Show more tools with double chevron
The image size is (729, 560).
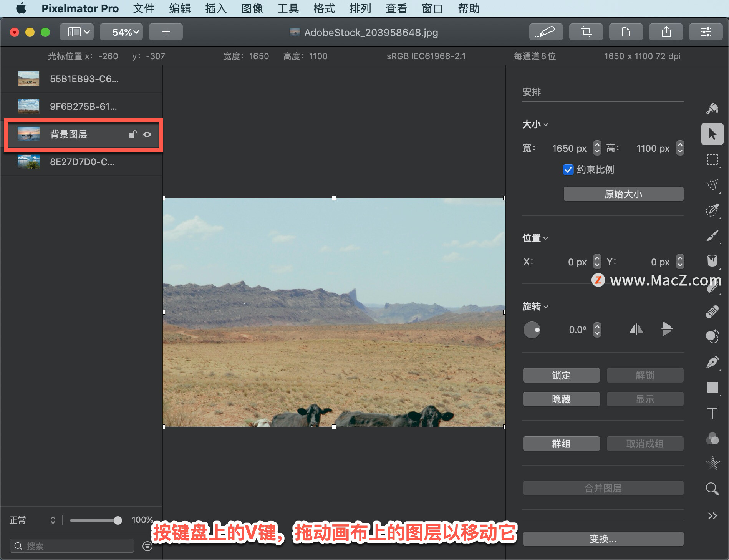tap(712, 516)
